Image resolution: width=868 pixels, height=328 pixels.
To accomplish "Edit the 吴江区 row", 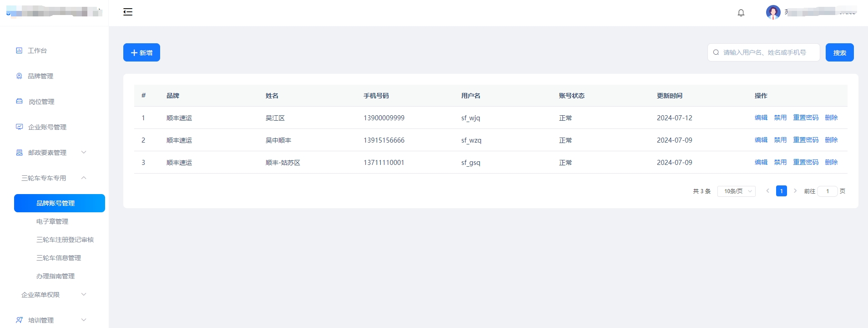I will (761, 118).
